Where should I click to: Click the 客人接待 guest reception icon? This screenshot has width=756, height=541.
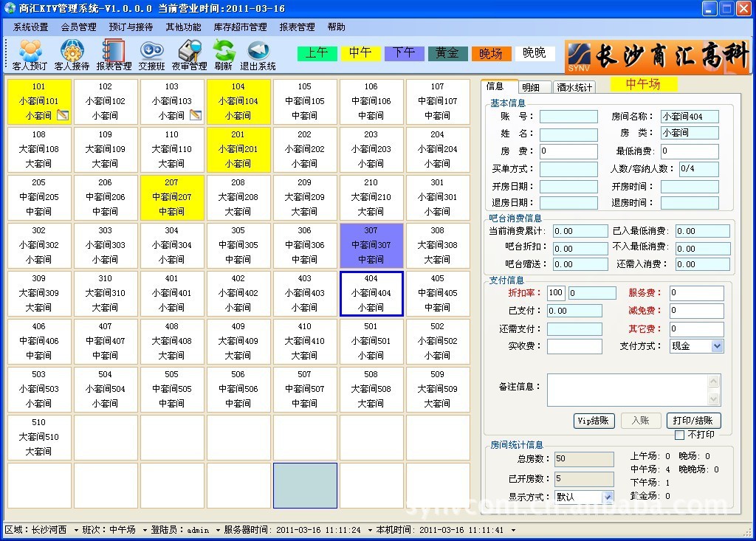tap(72, 55)
